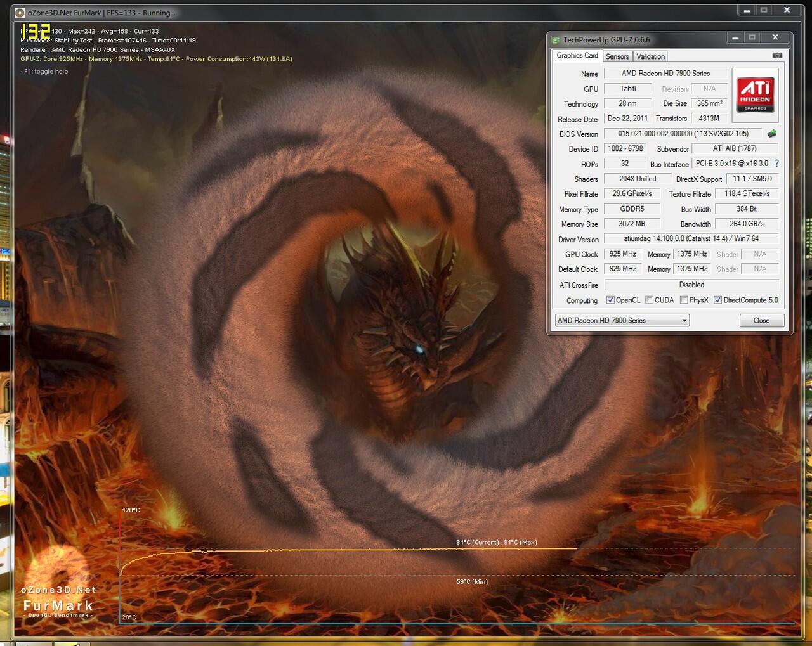Image resolution: width=812 pixels, height=646 pixels.
Task: Click the Release Date value Dec 22, 2011
Action: tap(628, 119)
